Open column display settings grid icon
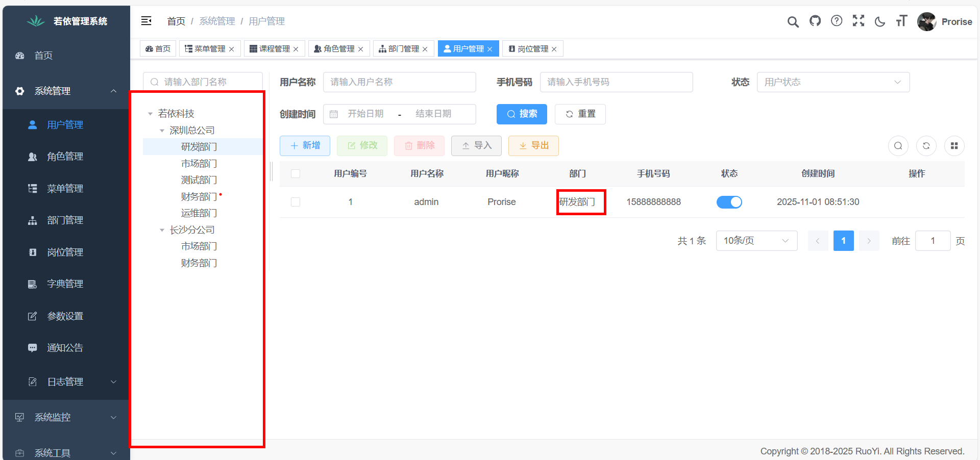This screenshot has width=980, height=460. (954, 146)
